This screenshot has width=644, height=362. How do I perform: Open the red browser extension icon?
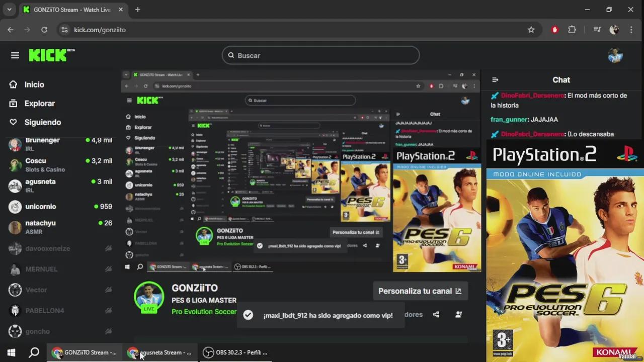pos(555,30)
